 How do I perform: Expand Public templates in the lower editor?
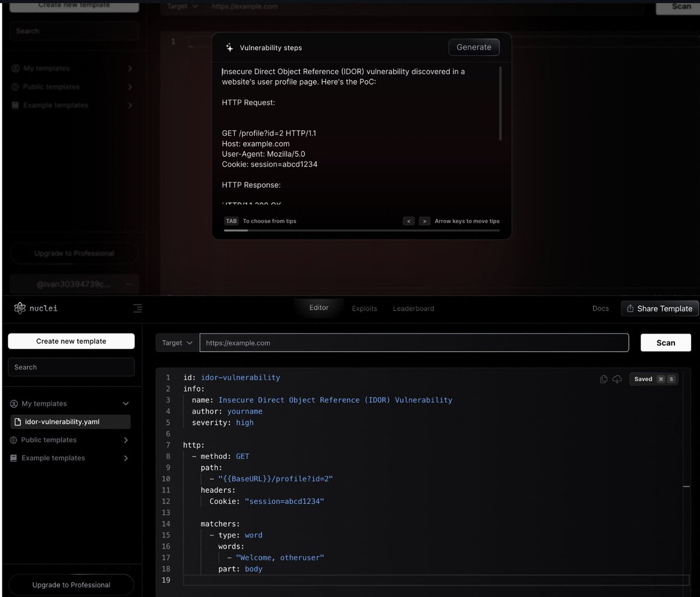point(125,440)
